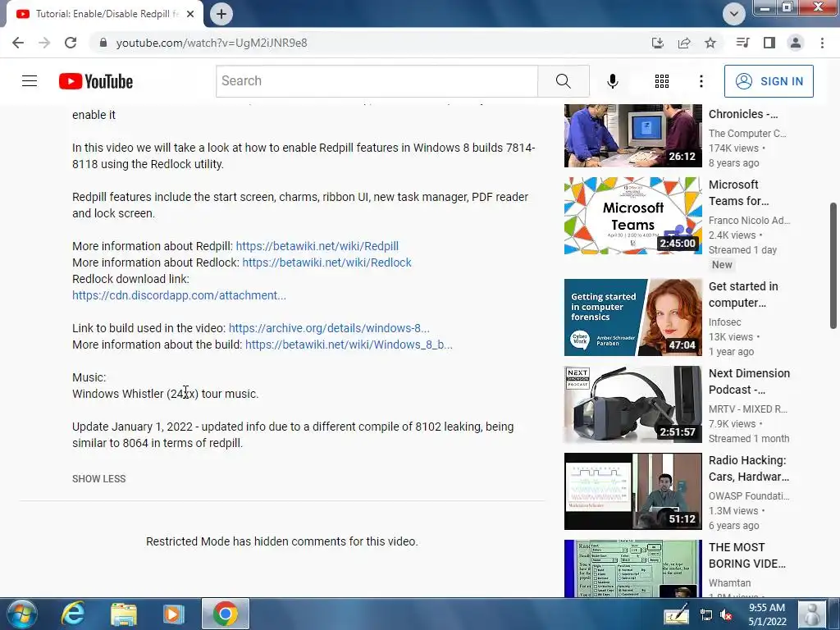
Task: Open the archive.org windows-8 link
Action: (x=329, y=328)
